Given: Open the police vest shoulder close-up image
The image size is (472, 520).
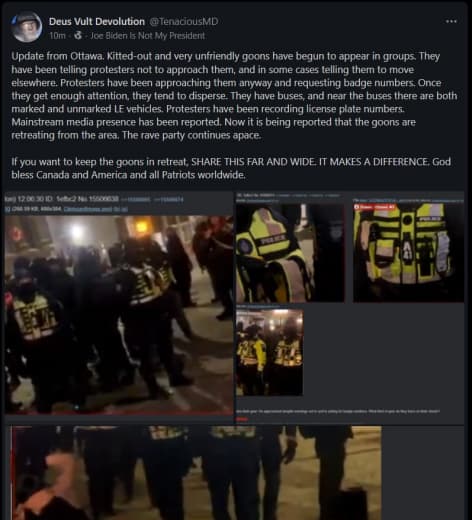Looking at the screenshot, I should 290,253.
